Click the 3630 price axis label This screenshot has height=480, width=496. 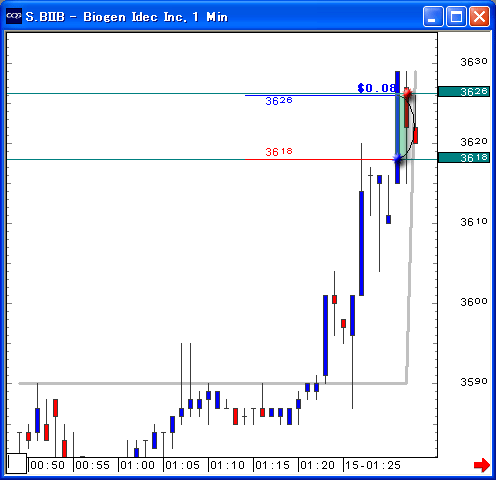[474, 62]
